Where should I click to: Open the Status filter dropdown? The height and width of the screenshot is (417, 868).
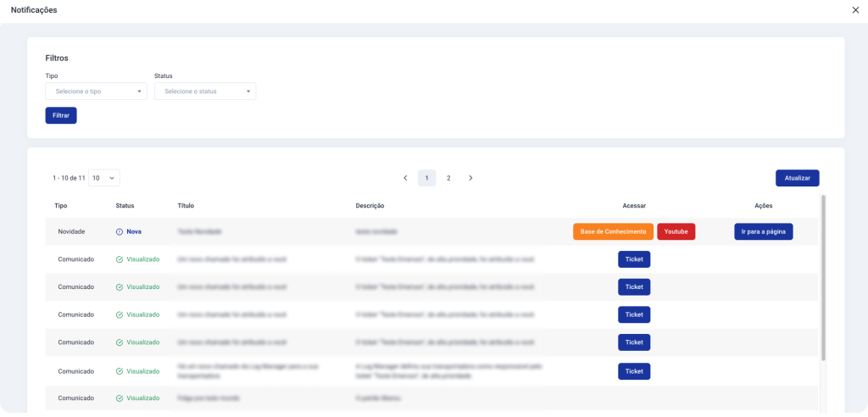click(205, 91)
